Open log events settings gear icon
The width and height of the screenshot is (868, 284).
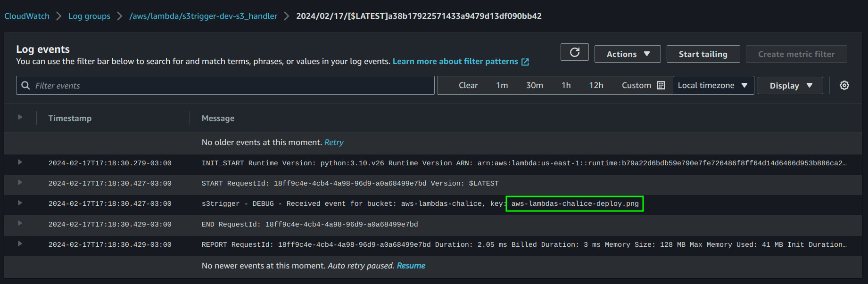[x=844, y=85]
